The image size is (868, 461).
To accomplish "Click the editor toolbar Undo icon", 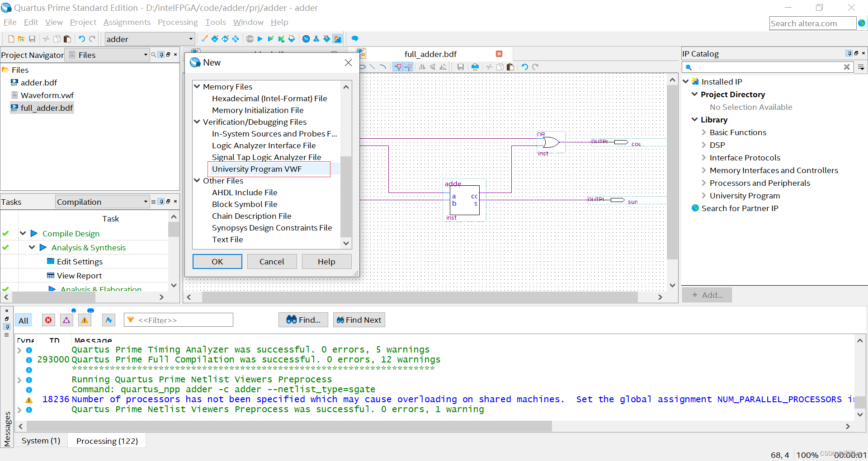I will click(525, 67).
